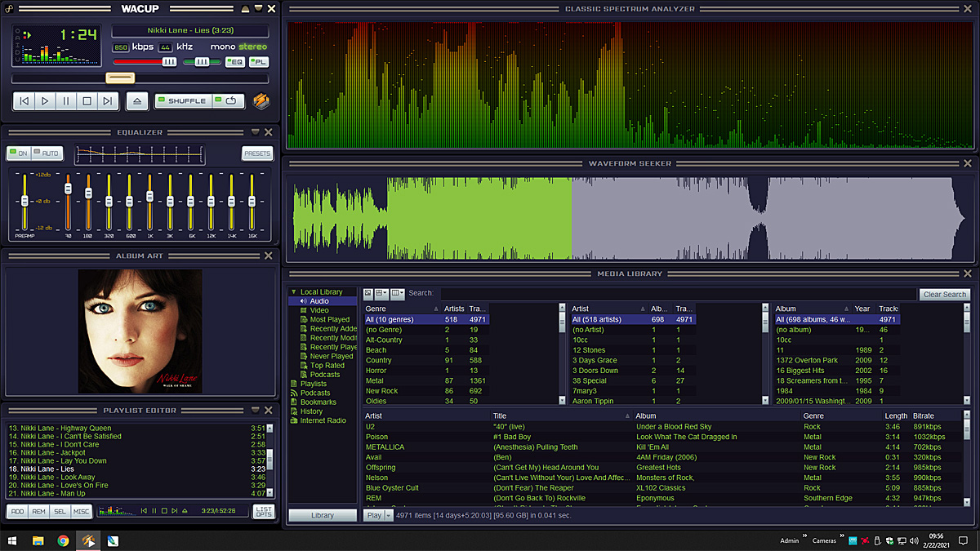Open the columns dropdown beside Search
The image size is (980, 551).
point(398,293)
